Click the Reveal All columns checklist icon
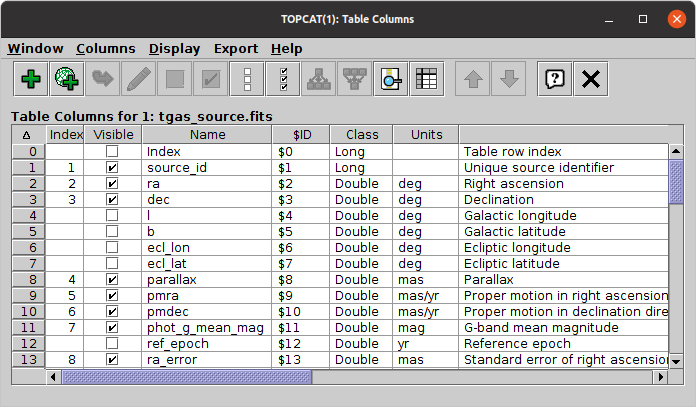 (284, 80)
